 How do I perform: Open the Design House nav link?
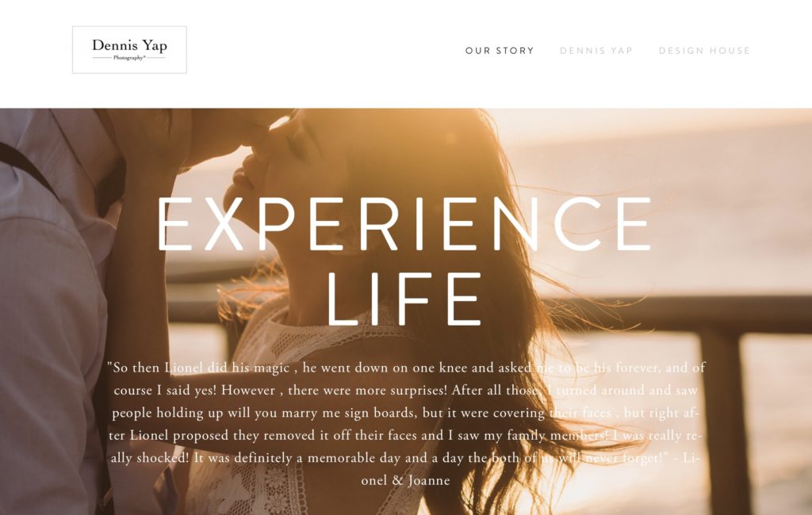[704, 51]
